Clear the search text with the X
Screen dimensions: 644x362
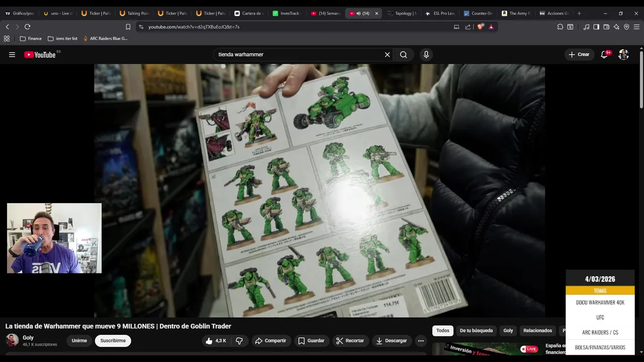[387, 55]
